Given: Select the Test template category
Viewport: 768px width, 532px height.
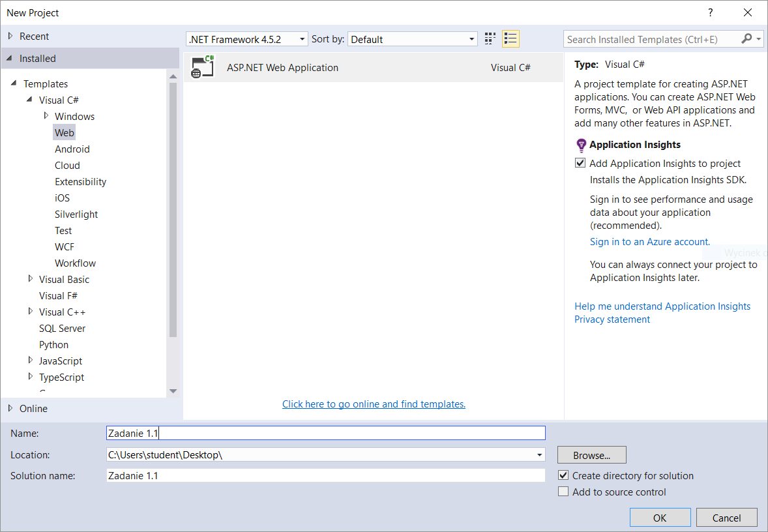Looking at the screenshot, I should pos(63,230).
